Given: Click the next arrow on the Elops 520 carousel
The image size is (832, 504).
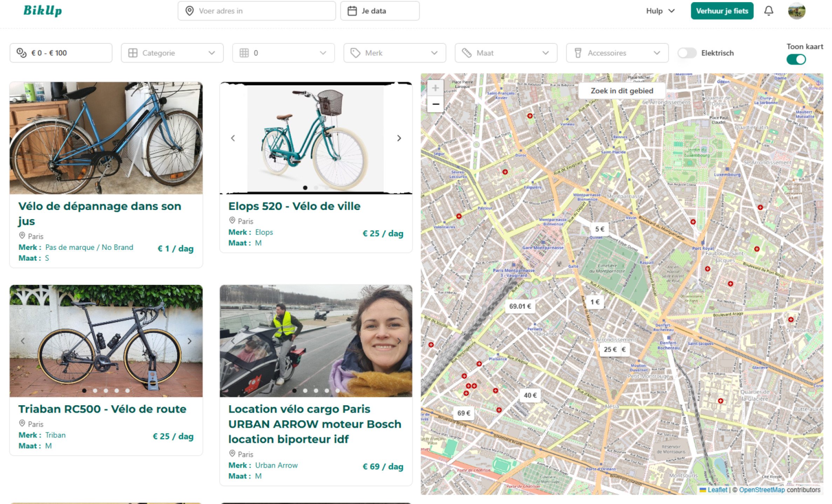Looking at the screenshot, I should point(399,138).
